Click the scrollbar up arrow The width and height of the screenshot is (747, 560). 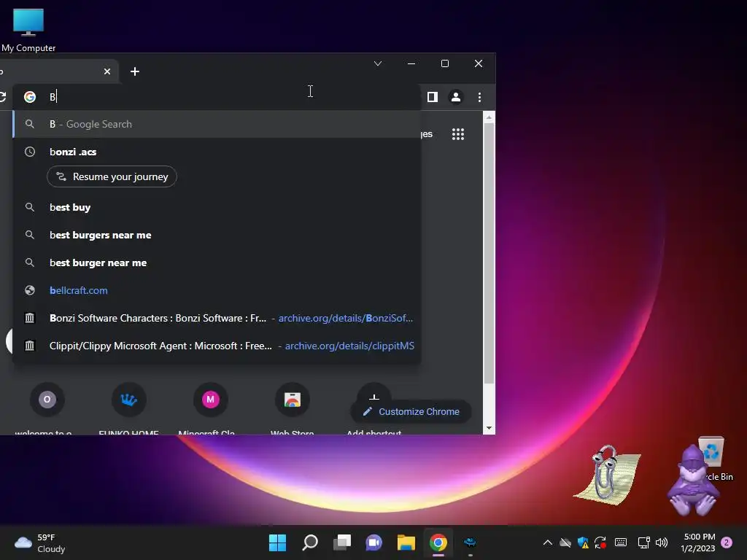(x=489, y=117)
